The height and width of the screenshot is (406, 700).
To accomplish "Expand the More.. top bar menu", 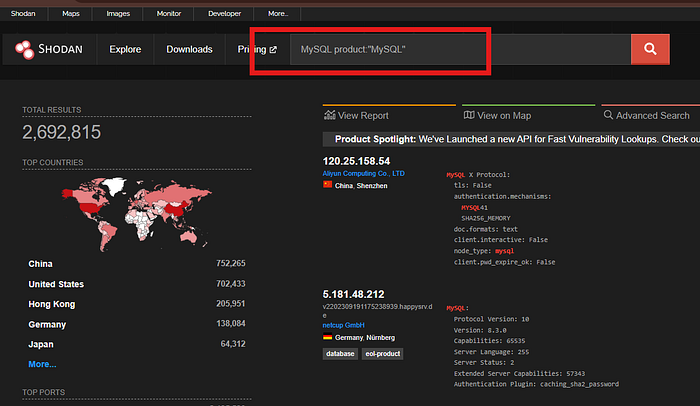I will 278,13.
